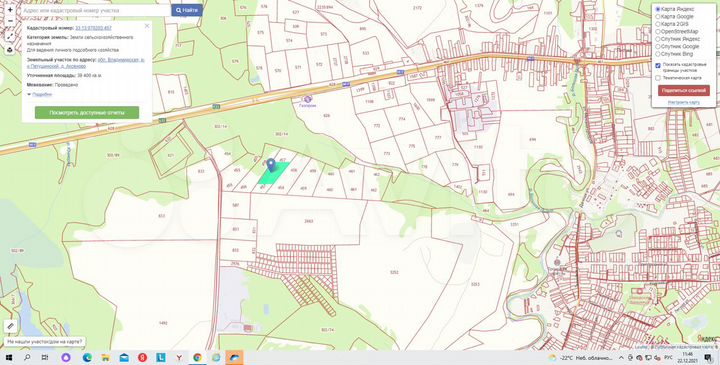Click Посмотреть доступные отчеты green button
720x365 pixels.
[87, 112]
